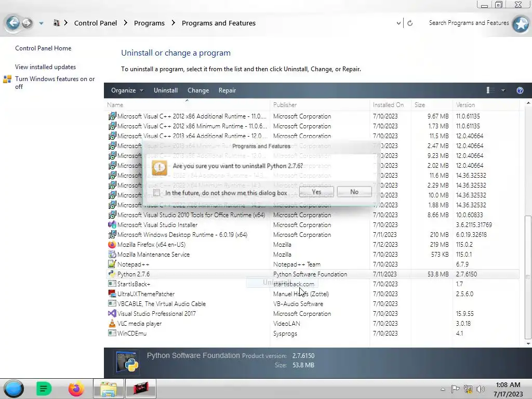Open Control Panel breadcrumb
The height and width of the screenshot is (399, 532).
96,23
